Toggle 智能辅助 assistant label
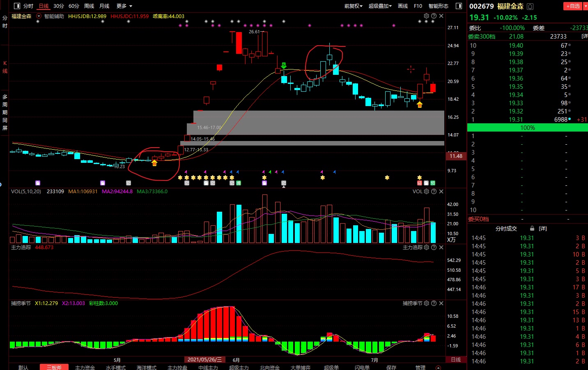The image size is (588, 370). (x=54, y=16)
